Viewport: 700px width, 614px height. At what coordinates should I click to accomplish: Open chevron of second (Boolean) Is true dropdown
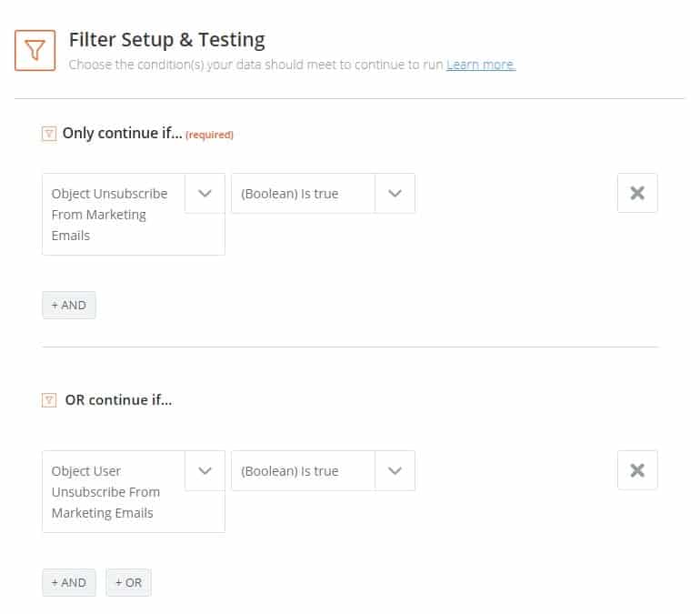(395, 470)
